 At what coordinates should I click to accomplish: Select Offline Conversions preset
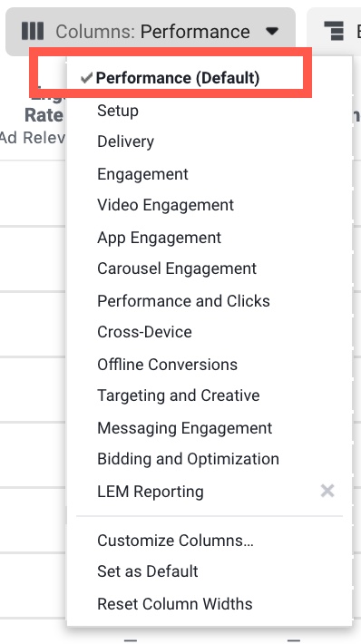point(167,365)
